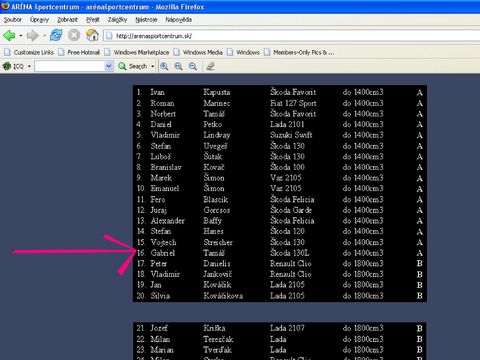Click the Firefox logo in the title bar
The width and height of the screenshot is (480, 360).
pos(5,6)
